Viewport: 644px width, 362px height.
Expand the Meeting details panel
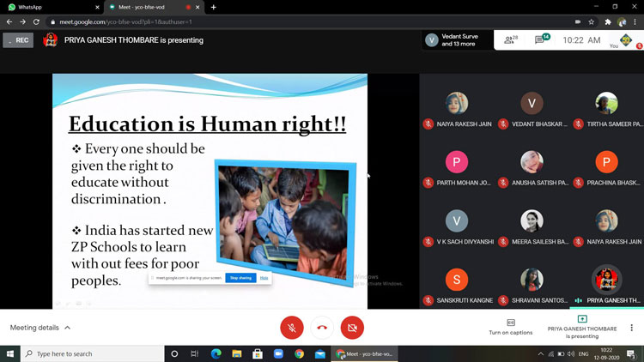(40, 328)
